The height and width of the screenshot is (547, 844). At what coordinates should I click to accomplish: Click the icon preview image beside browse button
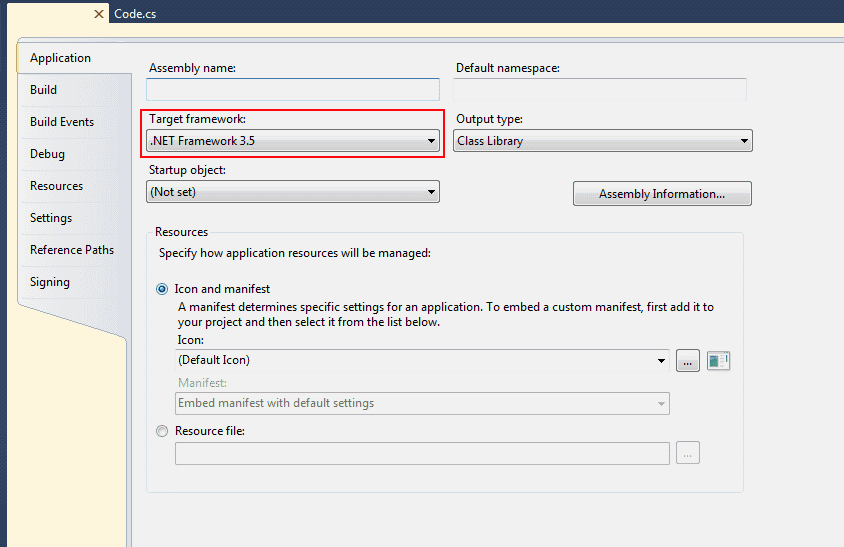[x=718, y=361]
